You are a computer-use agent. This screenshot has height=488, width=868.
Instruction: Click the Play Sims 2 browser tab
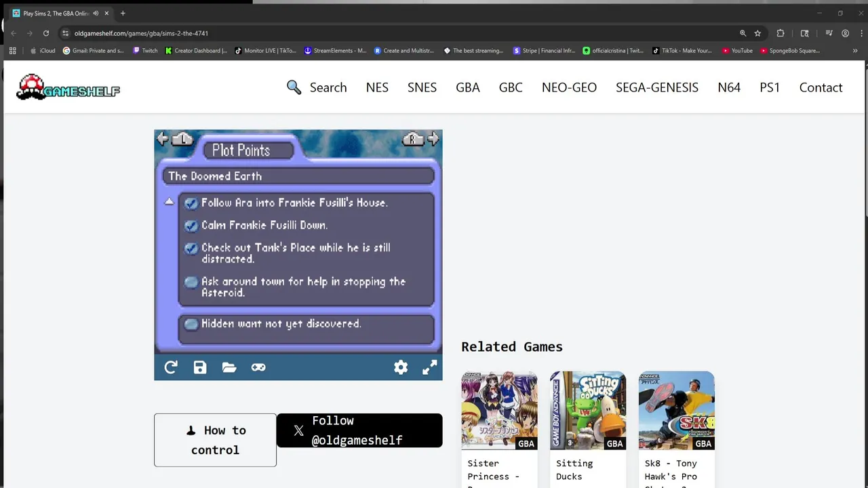point(61,14)
